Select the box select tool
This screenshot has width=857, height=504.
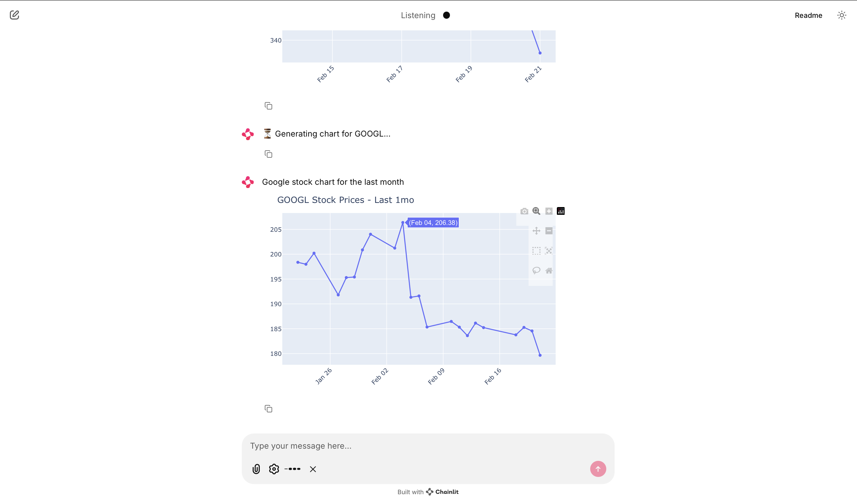click(x=536, y=251)
